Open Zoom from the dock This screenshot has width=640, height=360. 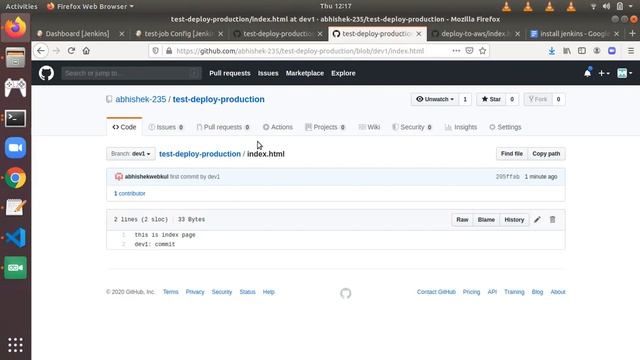[x=16, y=148]
